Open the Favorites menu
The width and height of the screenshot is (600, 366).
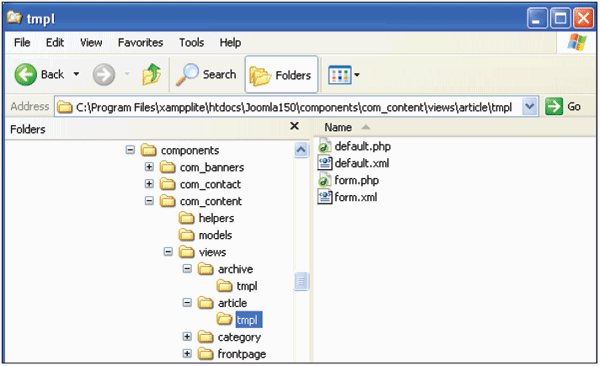coord(140,42)
